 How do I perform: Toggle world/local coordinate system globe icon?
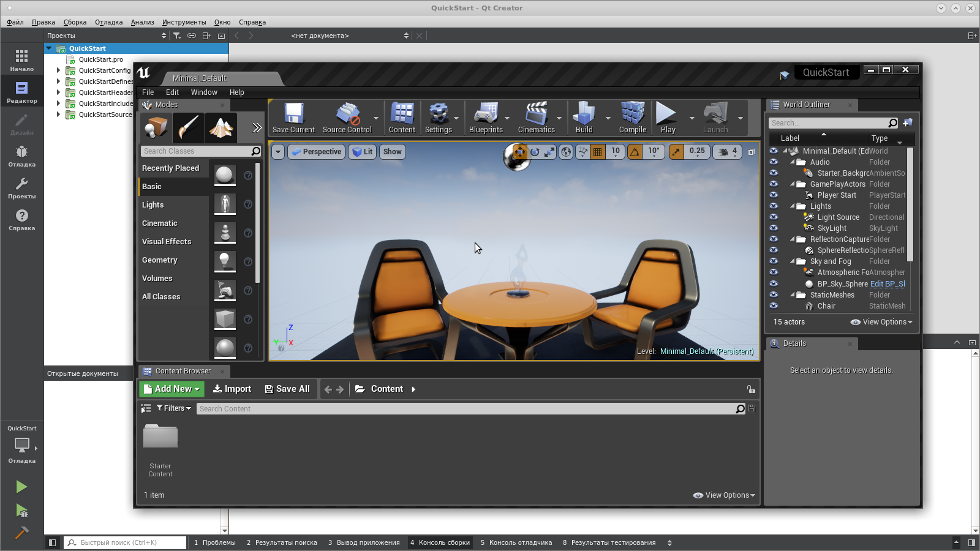[x=566, y=151]
